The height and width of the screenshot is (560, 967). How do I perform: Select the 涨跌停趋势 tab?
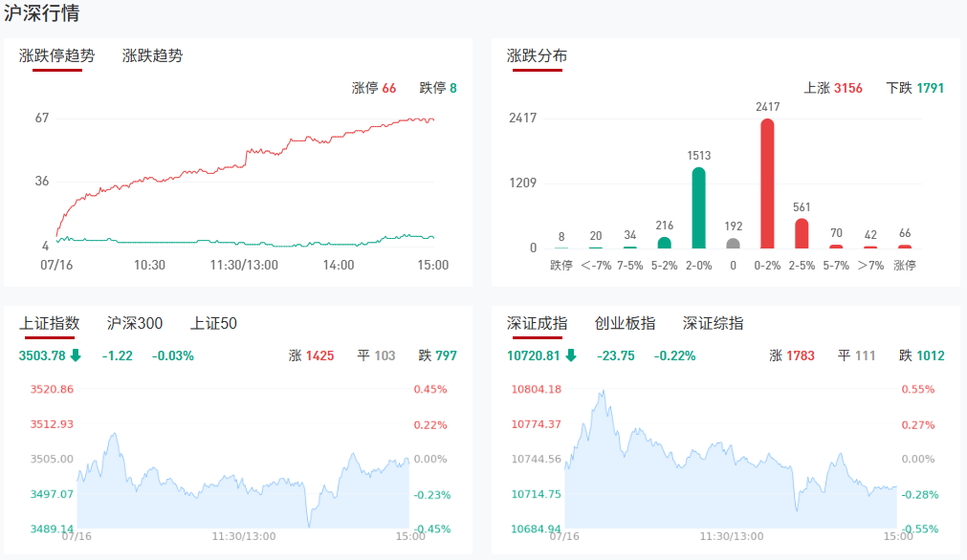[x=57, y=55]
